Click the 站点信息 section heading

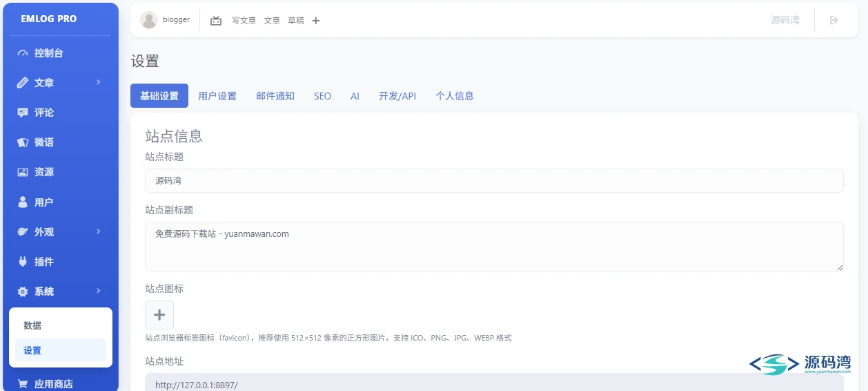(174, 136)
